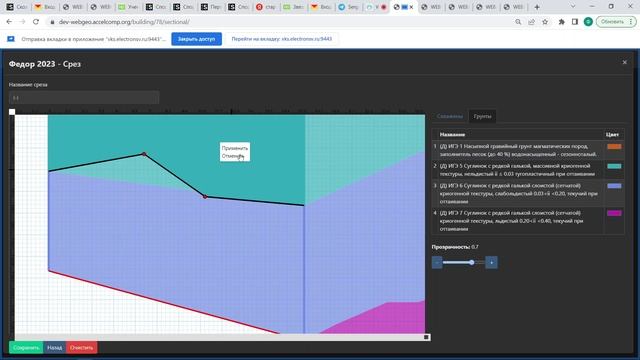This screenshot has height=360, width=640.
Task: Open the blue color swatch for ИГЭ 6
Action: coord(614,186)
